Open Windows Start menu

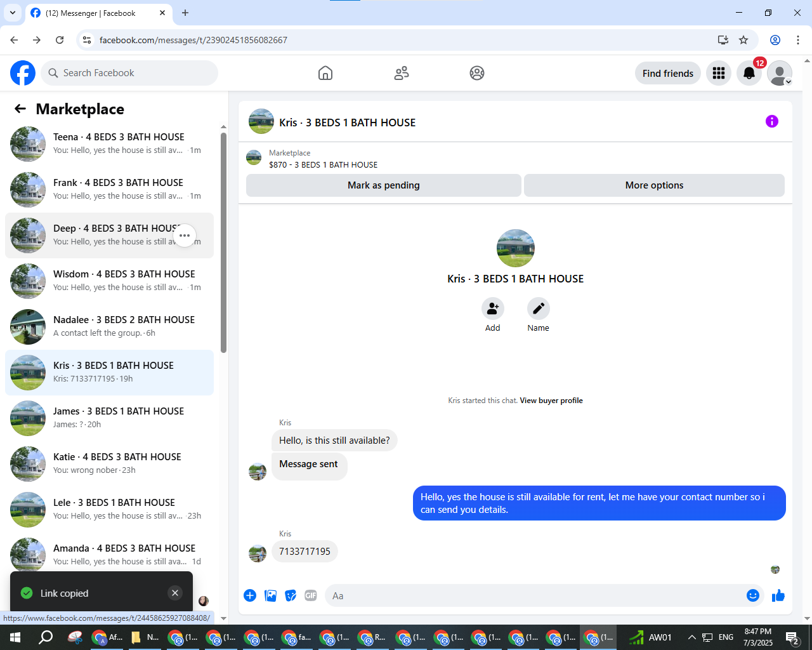coord(15,637)
